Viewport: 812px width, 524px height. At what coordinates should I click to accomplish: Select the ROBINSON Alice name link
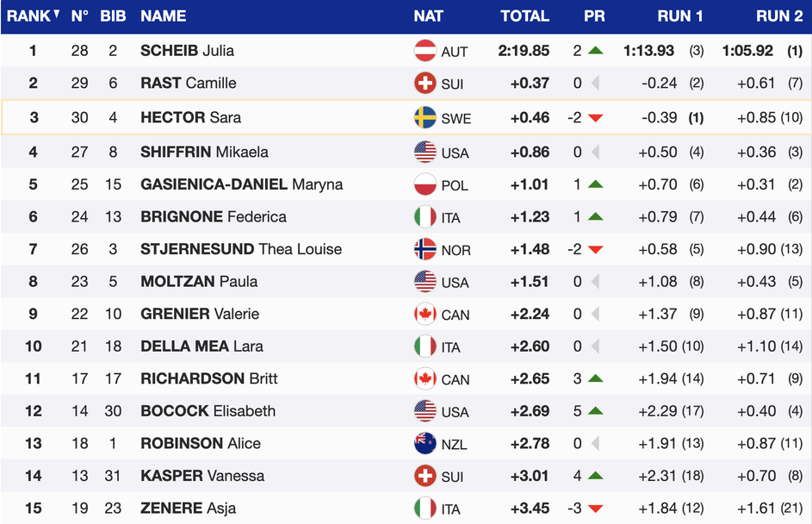coord(200,443)
